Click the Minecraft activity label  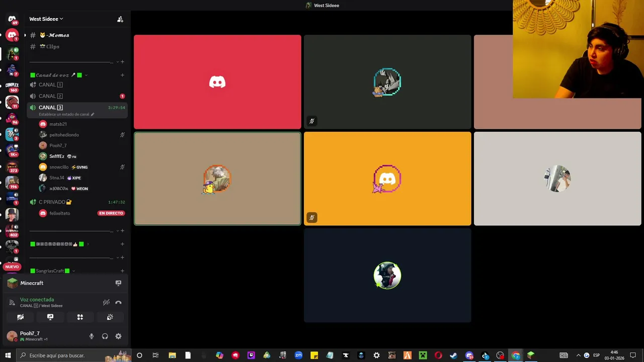[32, 283]
